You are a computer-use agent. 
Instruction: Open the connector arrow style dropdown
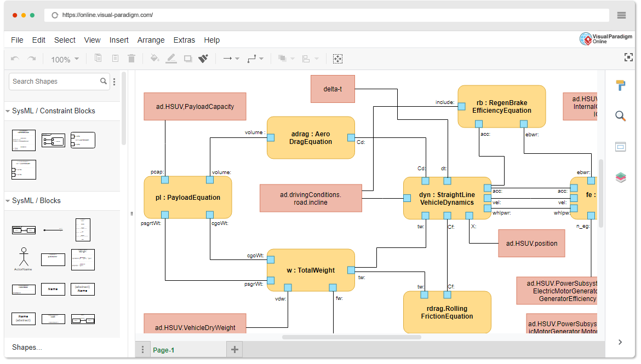tap(231, 59)
